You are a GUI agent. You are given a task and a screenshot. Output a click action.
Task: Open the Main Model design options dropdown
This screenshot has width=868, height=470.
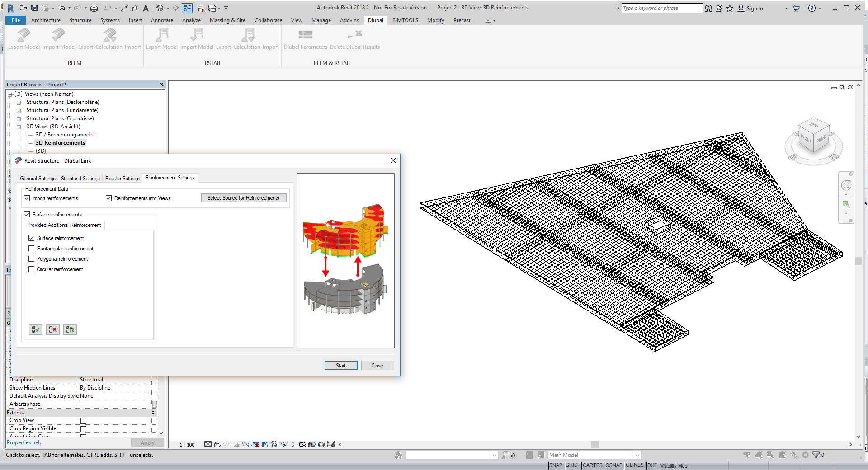637,455
